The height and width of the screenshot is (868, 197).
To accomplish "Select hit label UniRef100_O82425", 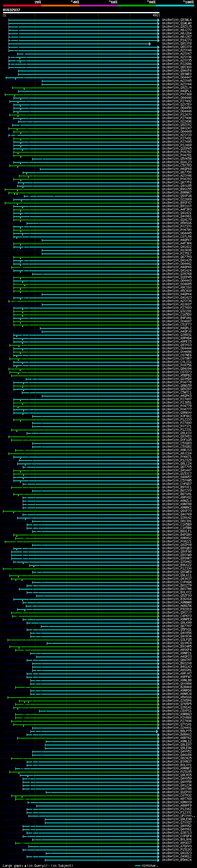I will coord(177,758).
